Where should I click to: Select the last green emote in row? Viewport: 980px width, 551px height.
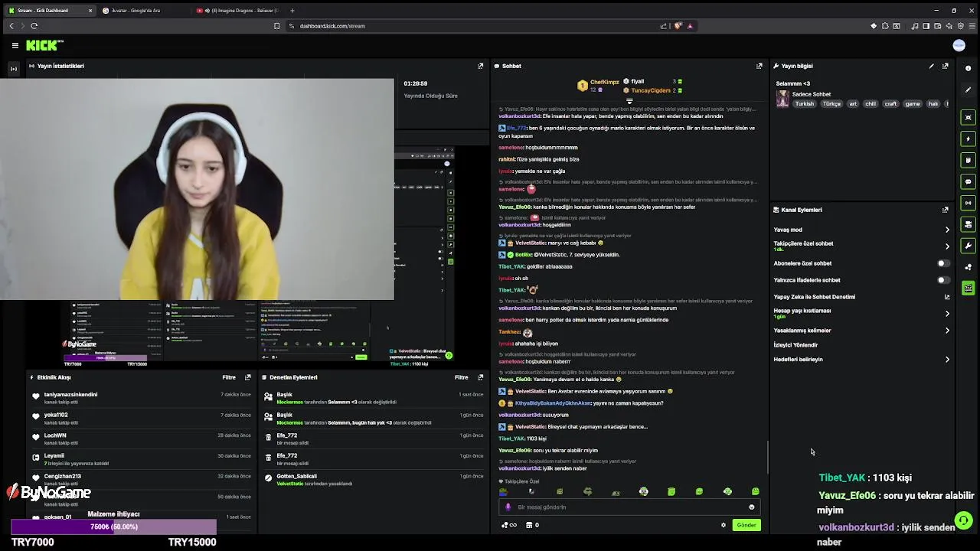pos(756,491)
